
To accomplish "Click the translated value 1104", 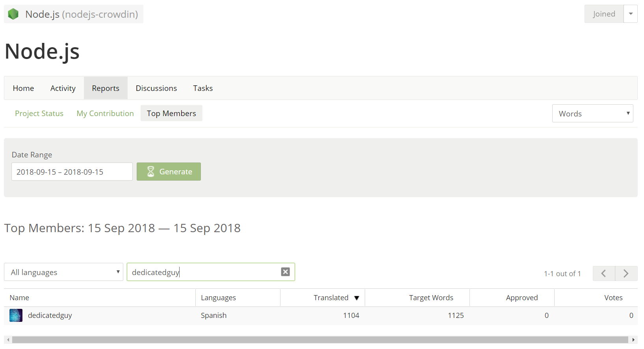I will pos(351,316).
